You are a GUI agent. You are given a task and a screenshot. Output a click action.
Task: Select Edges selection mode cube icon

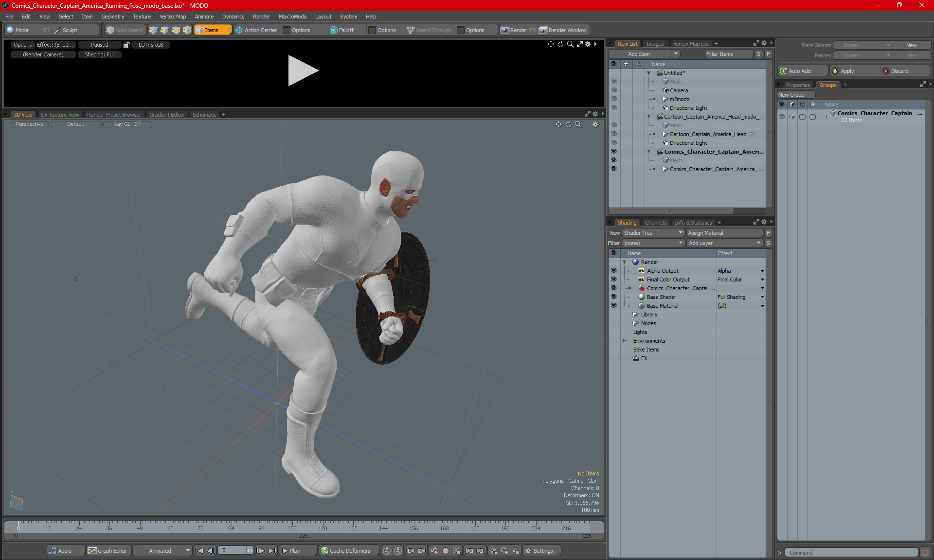tap(164, 30)
